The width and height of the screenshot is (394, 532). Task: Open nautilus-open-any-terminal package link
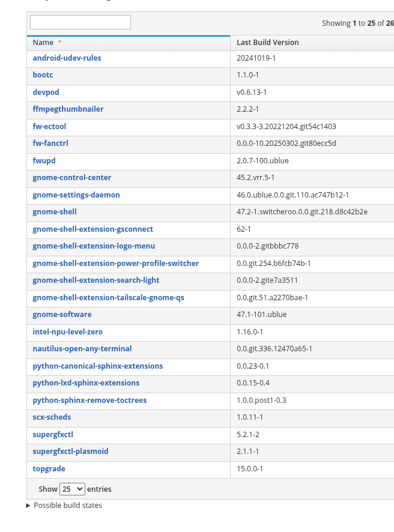(x=82, y=349)
